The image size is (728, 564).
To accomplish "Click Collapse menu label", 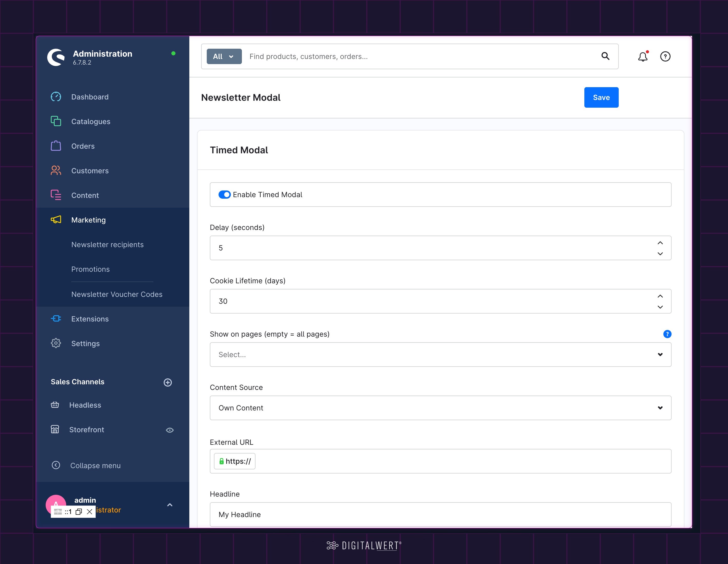I will coord(95,465).
